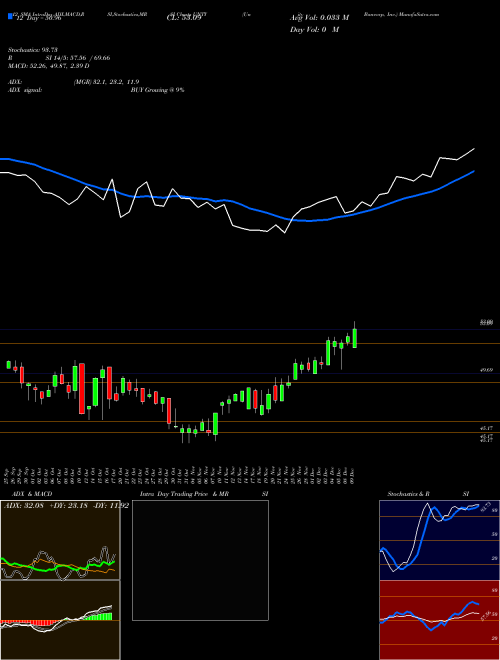Viewport: 500px width, 660px height.
Task: Click the 'Stochastics & R' panel title
Action: (x=408, y=494)
